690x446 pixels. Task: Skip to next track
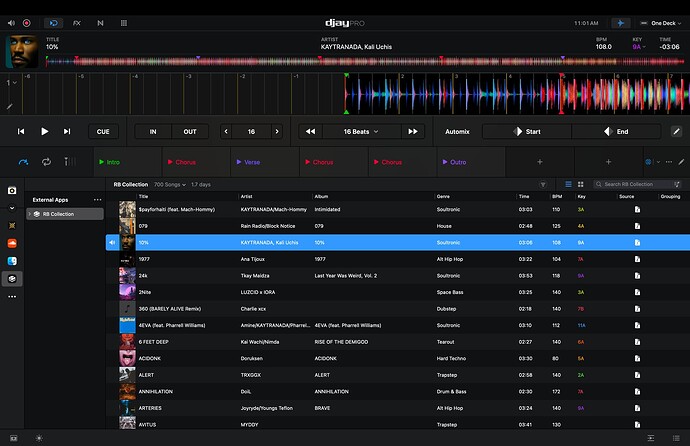pyautogui.click(x=67, y=132)
